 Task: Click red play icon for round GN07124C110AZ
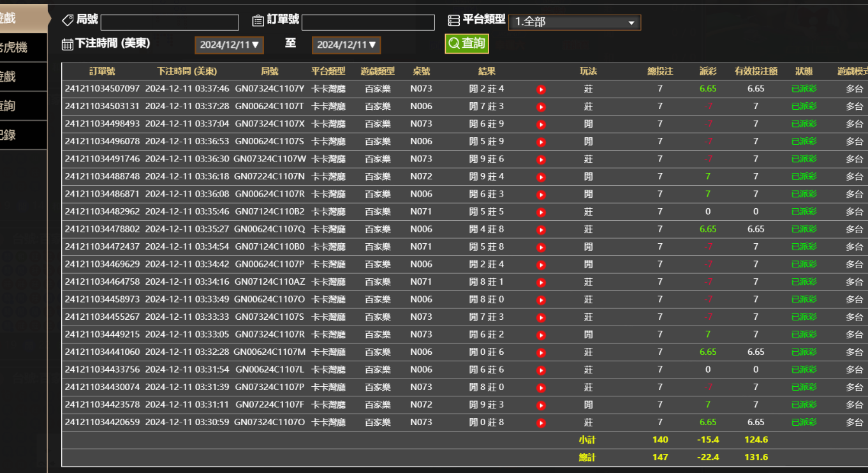click(541, 282)
